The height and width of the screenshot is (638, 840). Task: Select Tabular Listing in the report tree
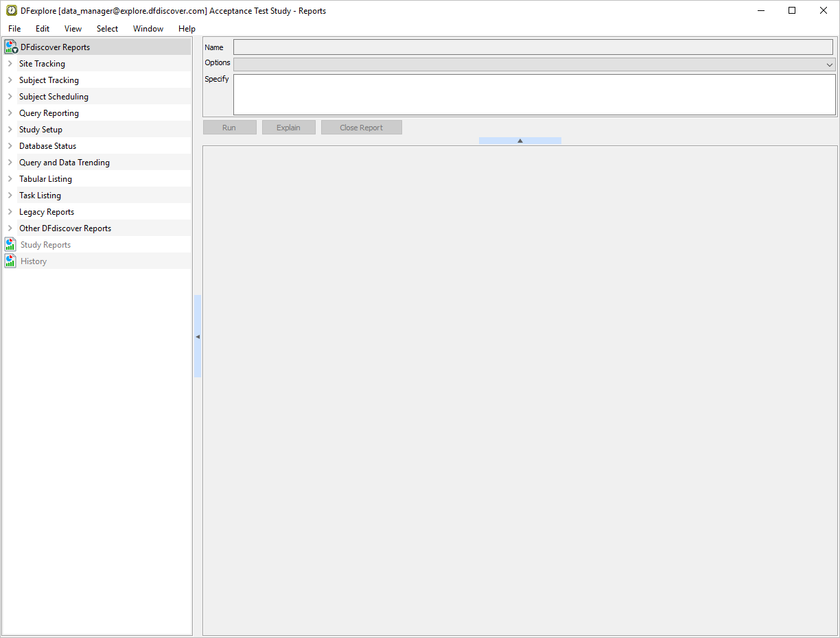45,179
